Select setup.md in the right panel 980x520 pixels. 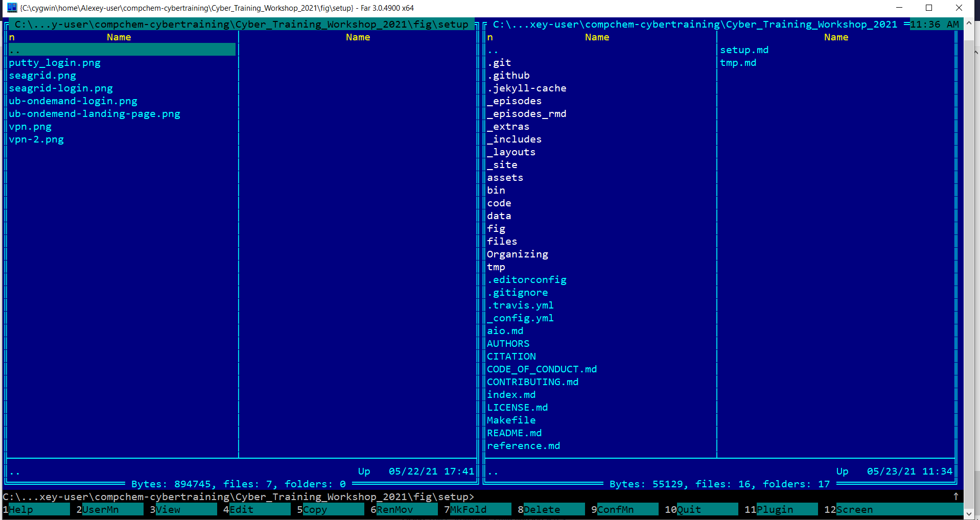(x=744, y=50)
